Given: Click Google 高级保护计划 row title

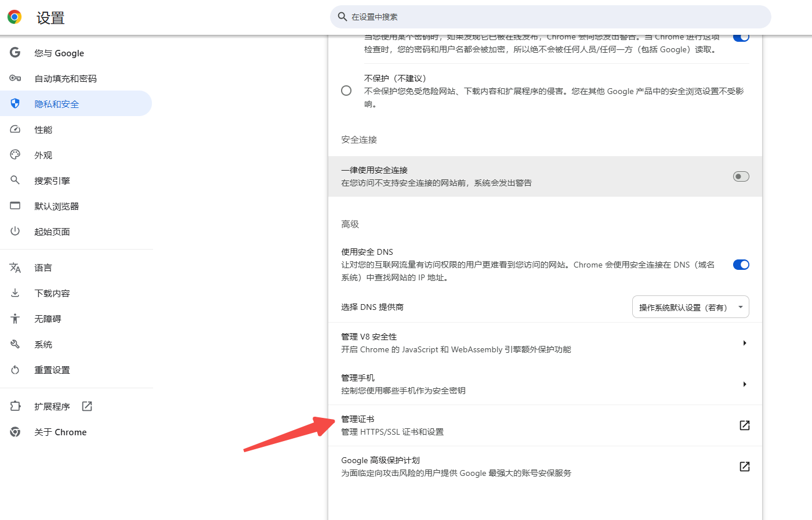Looking at the screenshot, I should pos(380,460).
